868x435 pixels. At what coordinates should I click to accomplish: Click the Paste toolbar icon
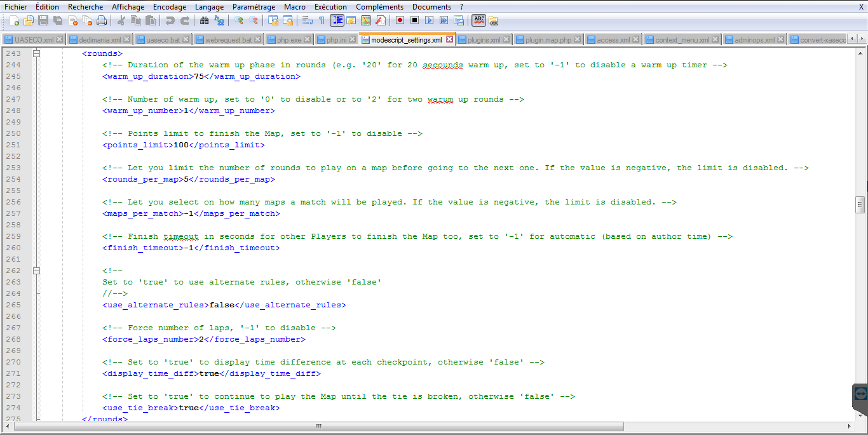[150, 20]
